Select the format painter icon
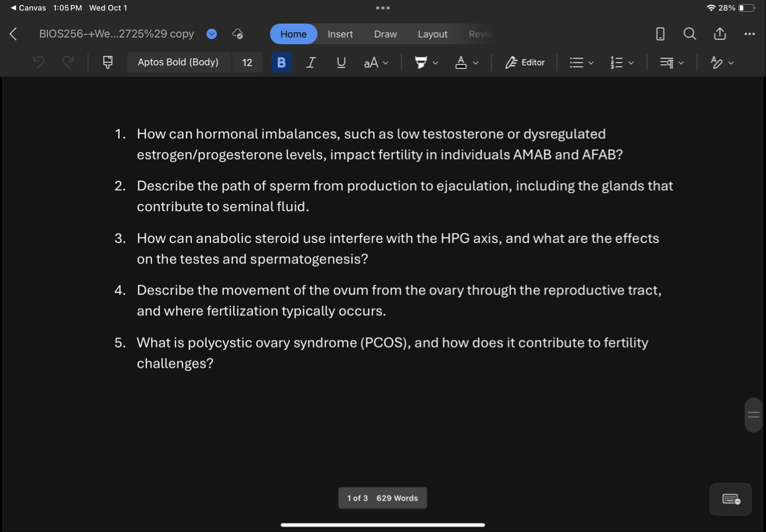766x532 pixels. click(x=107, y=62)
